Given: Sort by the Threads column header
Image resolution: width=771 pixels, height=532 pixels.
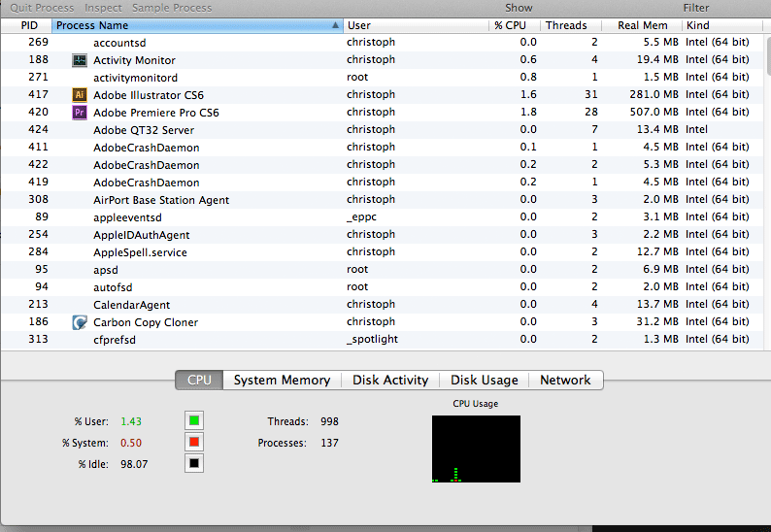Looking at the screenshot, I should 571,25.
